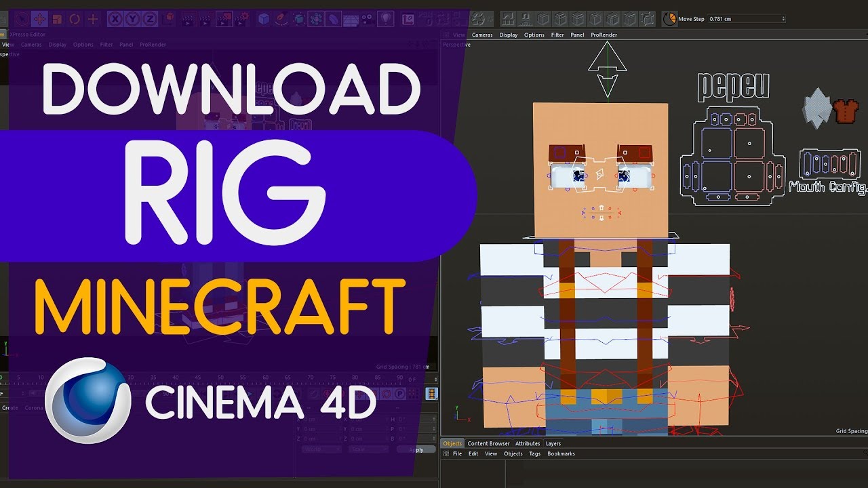Screen dimensions: 868x488
Task: Open Display menu in right viewport
Action: click(509, 35)
